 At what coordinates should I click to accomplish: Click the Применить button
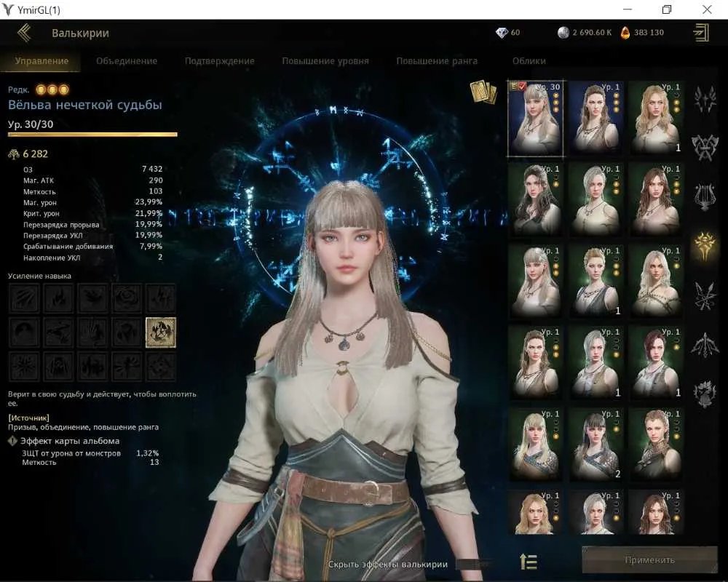pyautogui.click(x=649, y=559)
